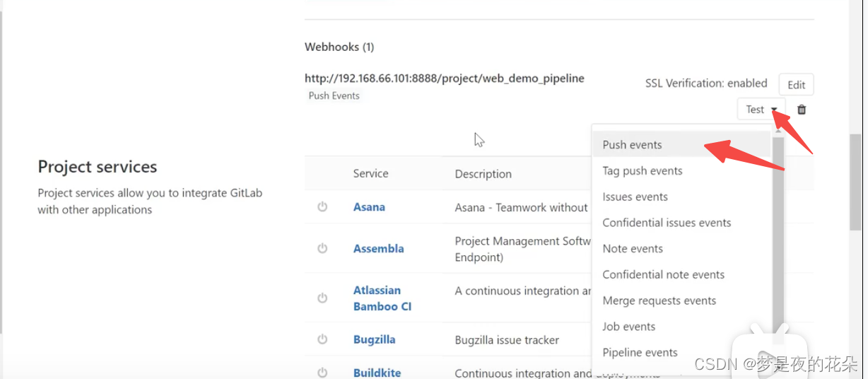Select Issues events in the dropdown
This screenshot has height=379, width=868.
pos(681,197)
